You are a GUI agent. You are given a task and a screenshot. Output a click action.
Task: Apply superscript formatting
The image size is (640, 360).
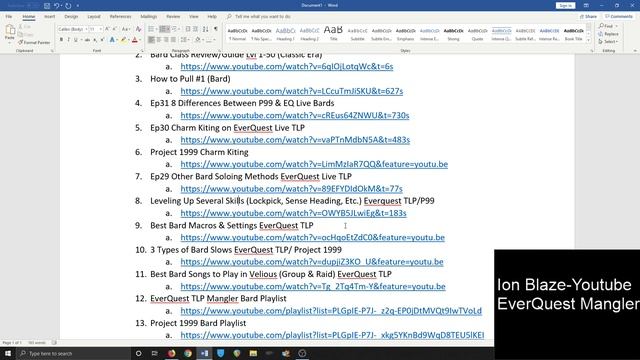tap(102, 40)
